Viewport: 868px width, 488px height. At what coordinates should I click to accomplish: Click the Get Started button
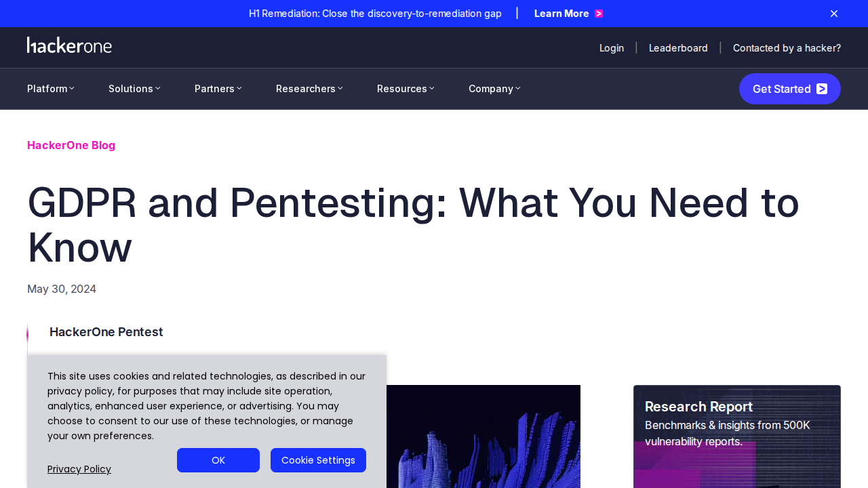pos(790,89)
